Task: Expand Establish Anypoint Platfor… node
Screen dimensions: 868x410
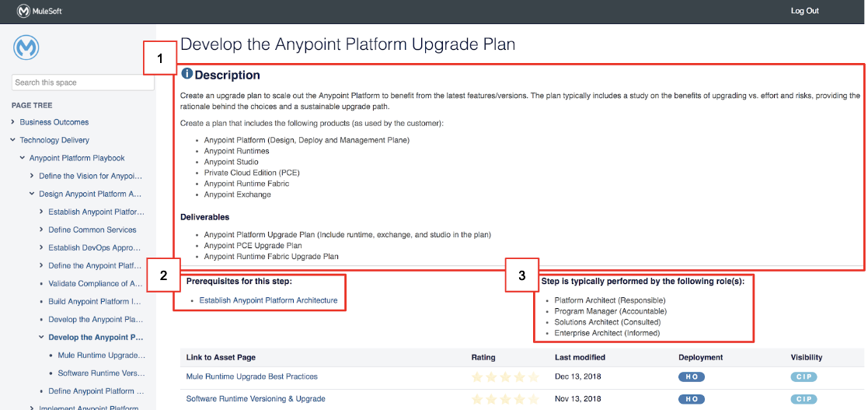Action: coord(41,212)
